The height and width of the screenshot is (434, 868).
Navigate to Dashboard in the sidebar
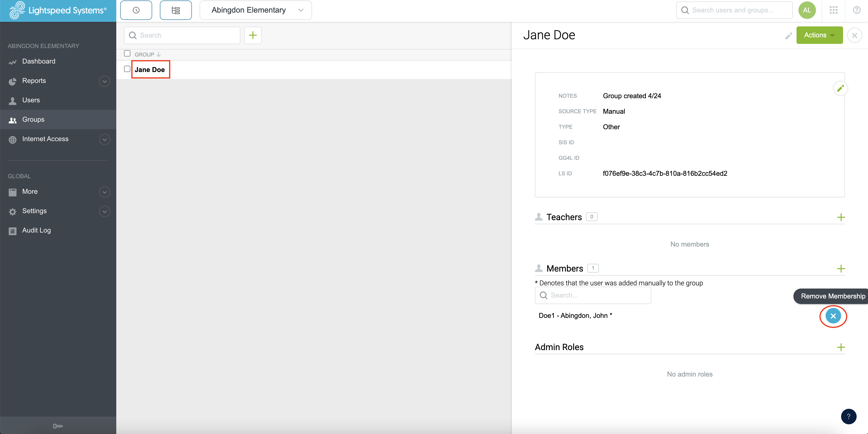[x=39, y=61]
